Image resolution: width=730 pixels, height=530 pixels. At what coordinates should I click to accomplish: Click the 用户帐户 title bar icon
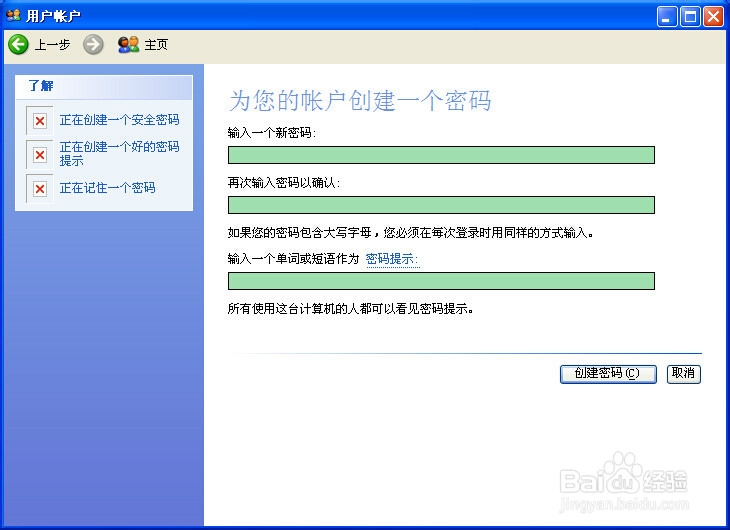click(x=13, y=15)
